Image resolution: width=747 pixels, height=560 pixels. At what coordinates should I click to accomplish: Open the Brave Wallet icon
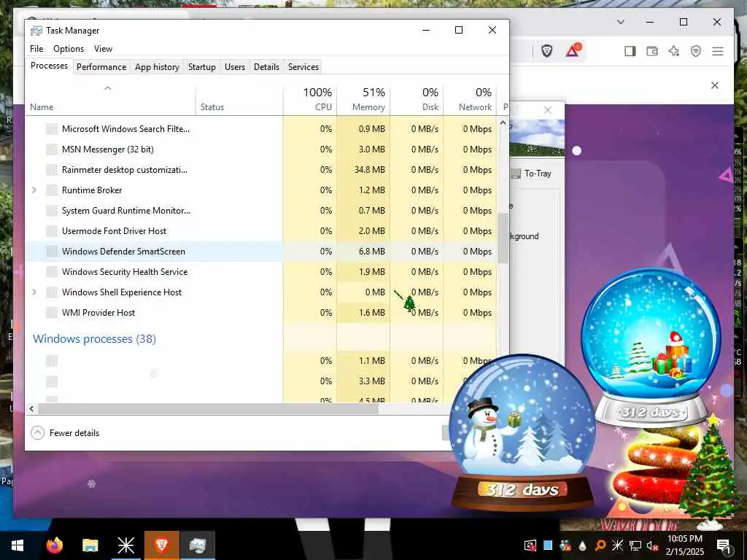pos(651,51)
